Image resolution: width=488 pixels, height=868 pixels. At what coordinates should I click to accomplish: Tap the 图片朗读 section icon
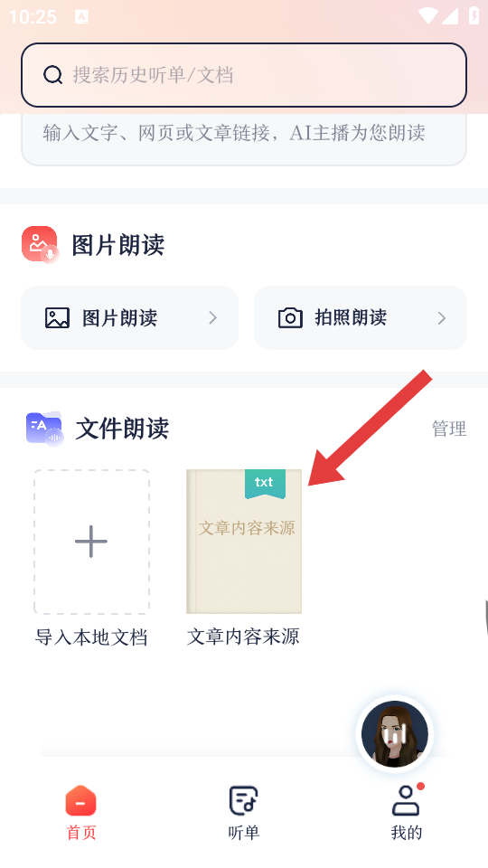point(41,245)
